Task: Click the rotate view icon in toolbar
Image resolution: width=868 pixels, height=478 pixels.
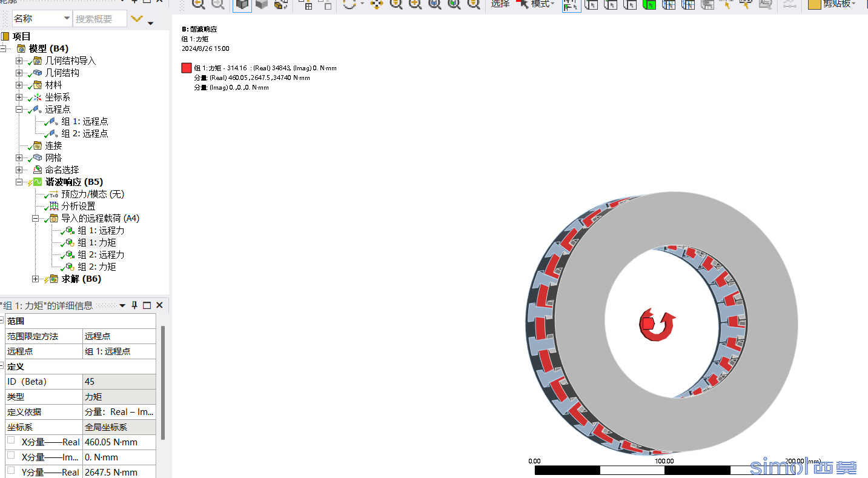Action: 350,4
